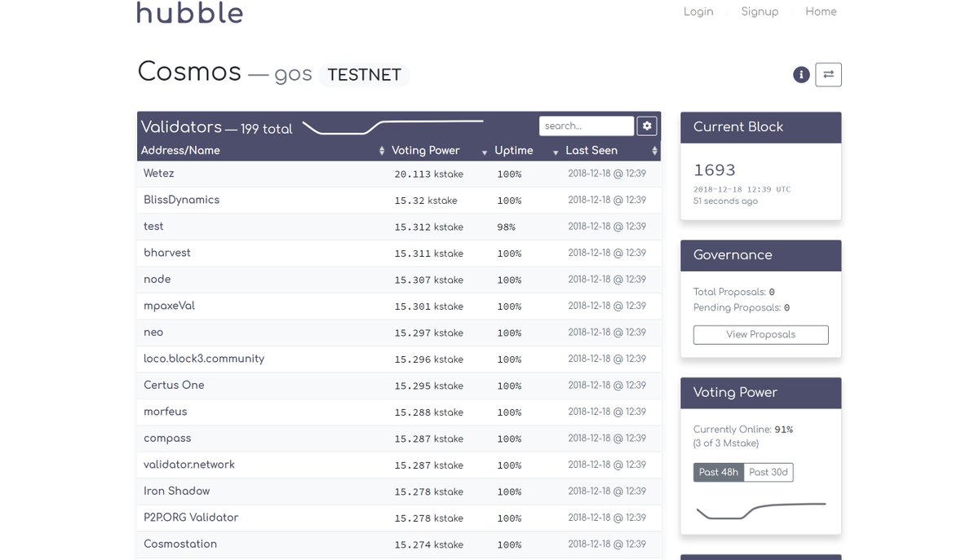Click the network switcher arrows icon
Image resolution: width=979 pixels, height=560 pixels.
coord(828,74)
